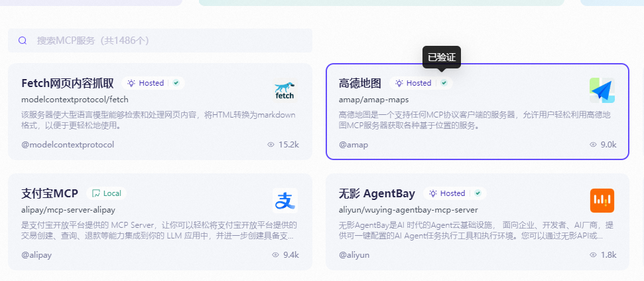Click the eye icon beside 1.8k views
This screenshot has width=644, height=281.
(x=593, y=255)
